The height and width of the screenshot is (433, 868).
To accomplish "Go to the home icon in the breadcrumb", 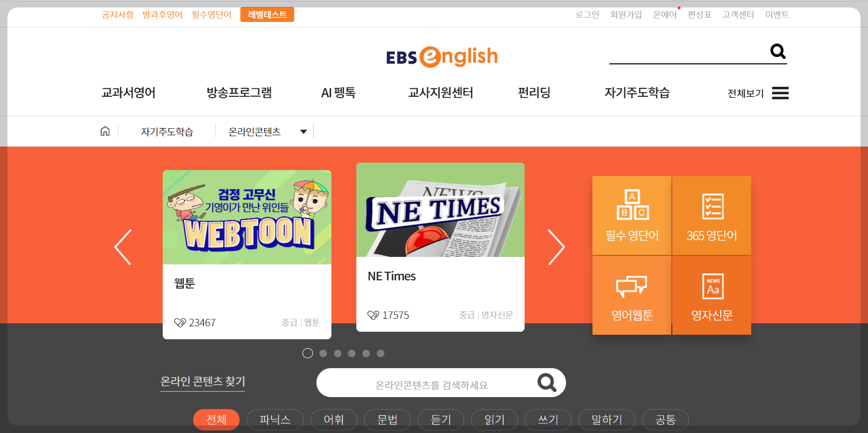I will (105, 131).
